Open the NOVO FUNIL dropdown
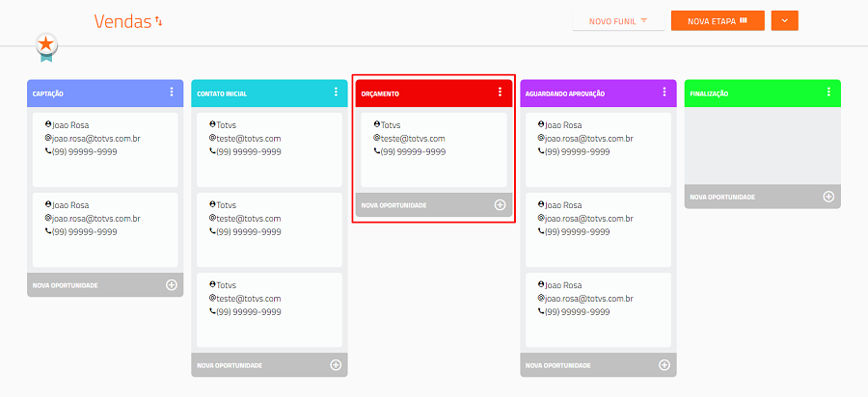868x397 pixels. pos(618,21)
